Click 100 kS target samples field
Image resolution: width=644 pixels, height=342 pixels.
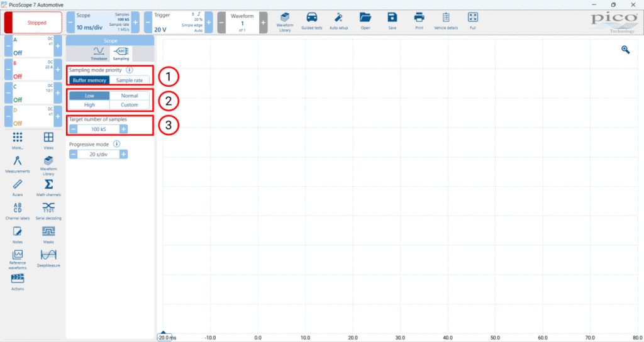point(98,129)
